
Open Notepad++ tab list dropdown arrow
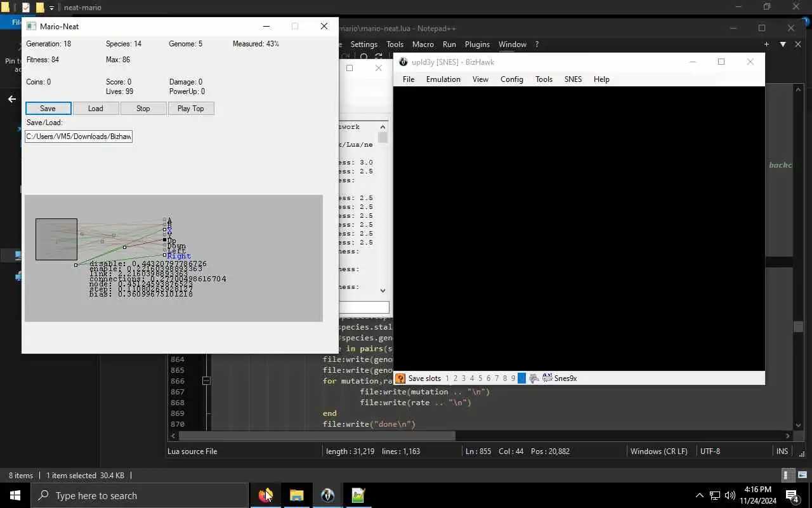coord(783,44)
